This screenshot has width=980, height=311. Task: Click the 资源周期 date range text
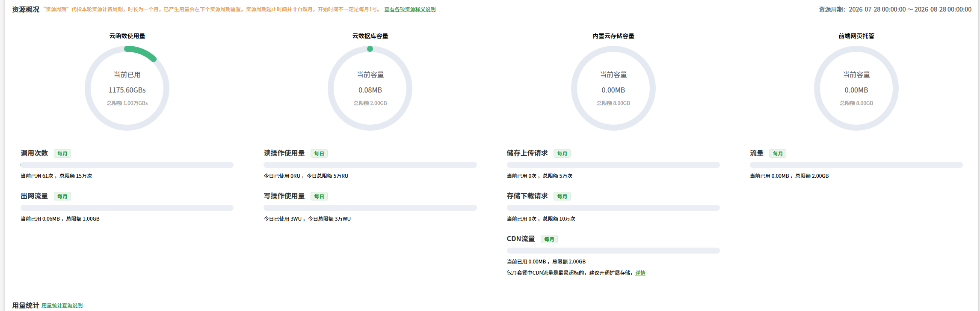pyautogui.click(x=895, y=9)
